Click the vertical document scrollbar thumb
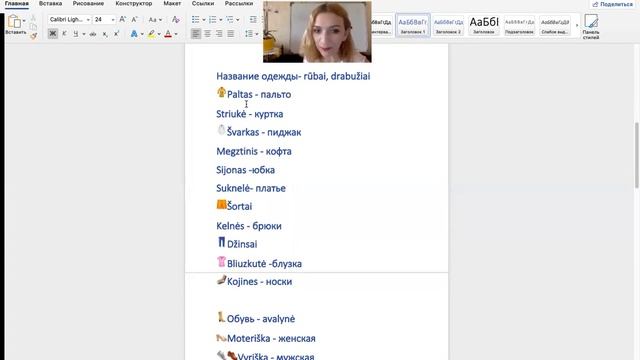This screenshot has height=360, width=640. coord(636,155)
